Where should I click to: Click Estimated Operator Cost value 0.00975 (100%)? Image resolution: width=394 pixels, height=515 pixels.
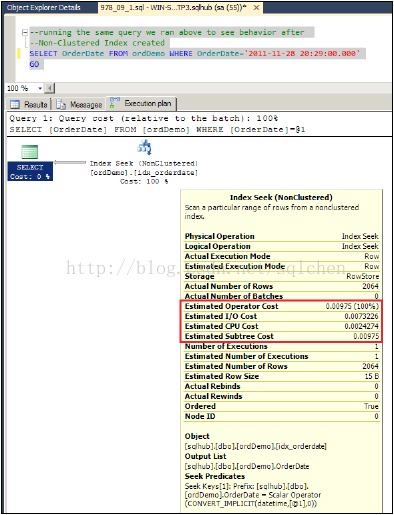[352, 306]
